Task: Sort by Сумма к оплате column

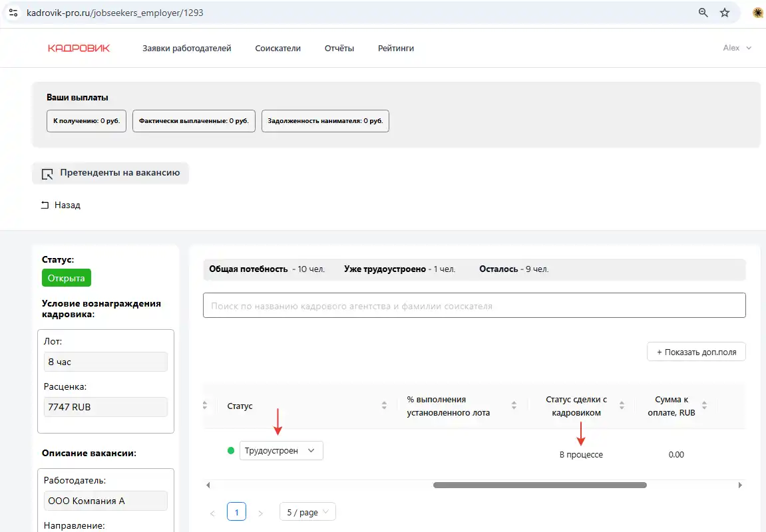Action: [x=704, y=406]
